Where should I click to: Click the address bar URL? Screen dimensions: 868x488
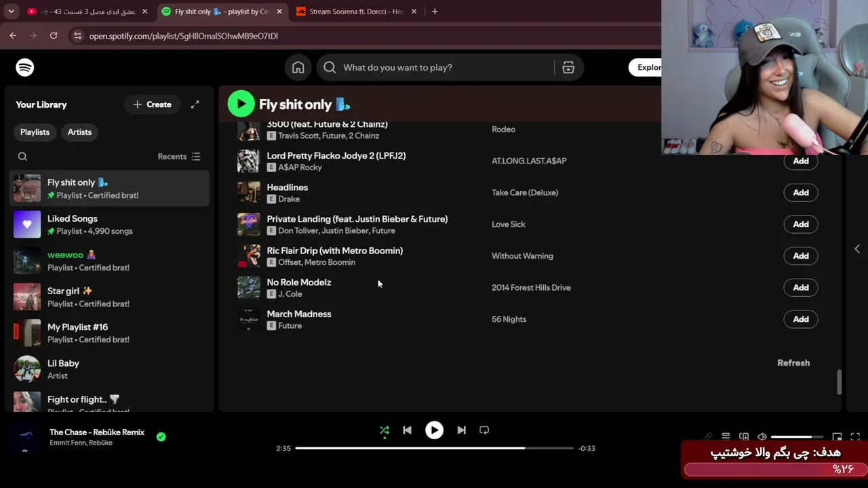184,36
